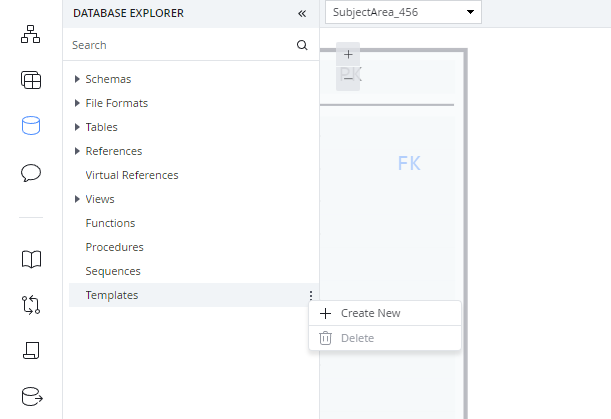611x419 pixels.
Task: Open the script scroll sidebar icon
Action: click(31, 350)
